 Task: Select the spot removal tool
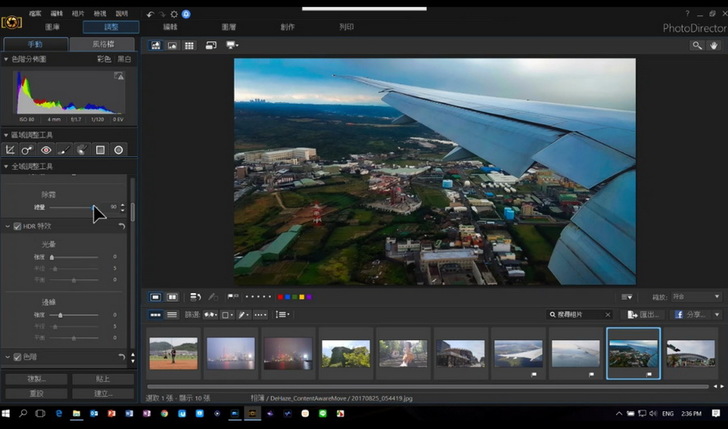point(28,150)
